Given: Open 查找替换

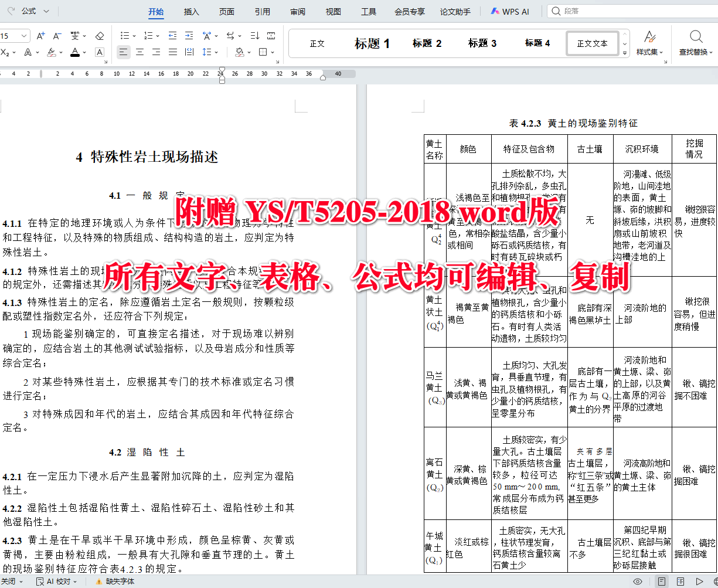Looking at the screenshot, I should pyautogui.click(x=695, y=43).
